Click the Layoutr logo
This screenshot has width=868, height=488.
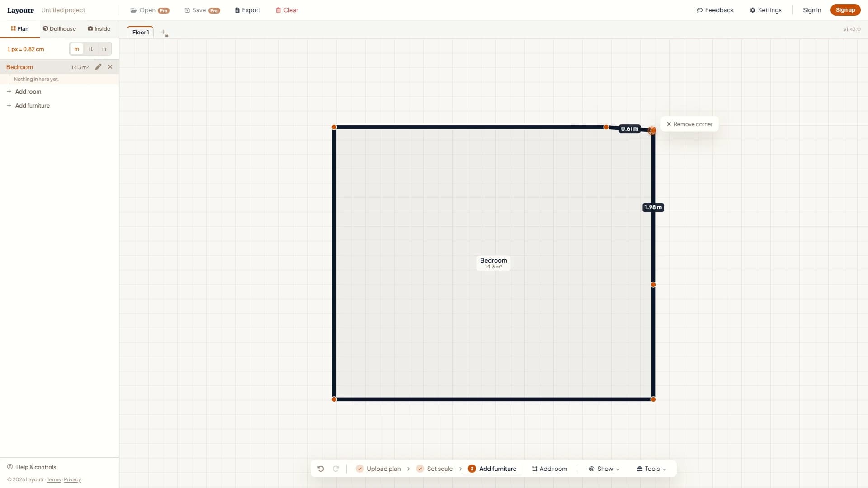(20, 10)
